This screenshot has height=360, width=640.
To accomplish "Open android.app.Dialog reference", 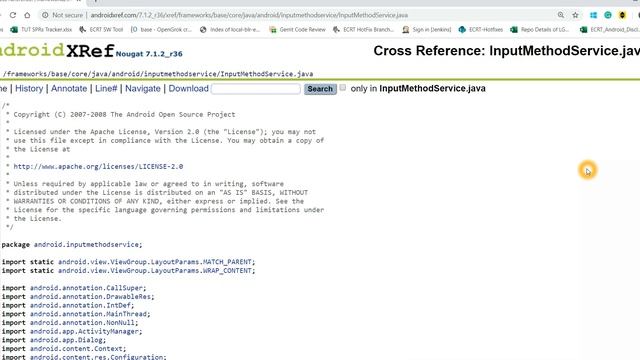I will click(x=66, y=340).
